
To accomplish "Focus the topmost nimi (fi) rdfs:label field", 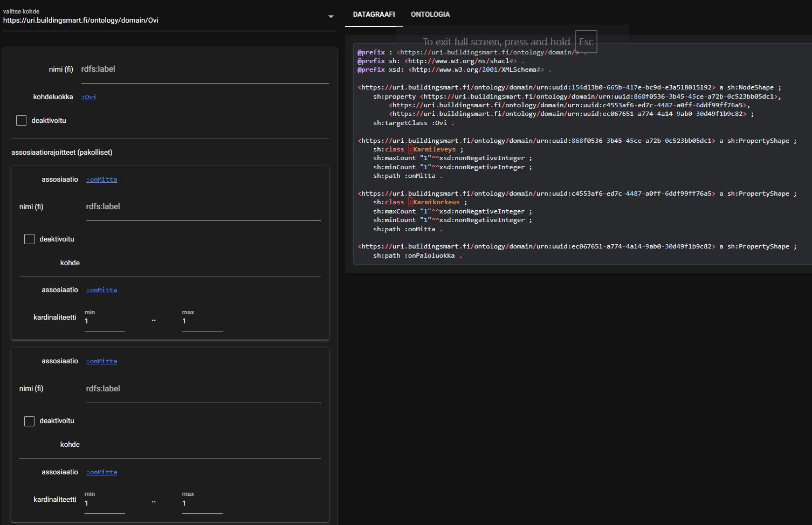I will point(204,70).
